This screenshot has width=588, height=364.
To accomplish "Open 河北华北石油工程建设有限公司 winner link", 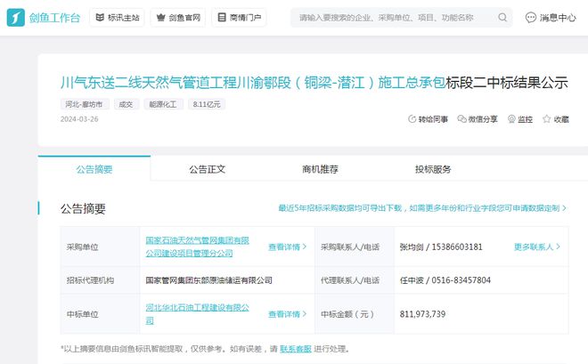I will click(x=197, y=314).
